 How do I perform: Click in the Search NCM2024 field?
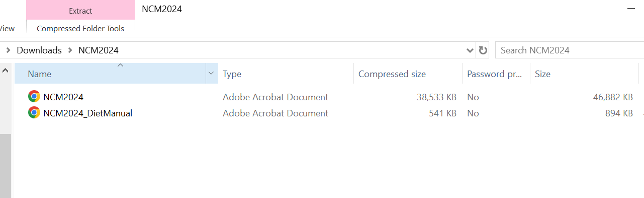click(x=569, y=50)
